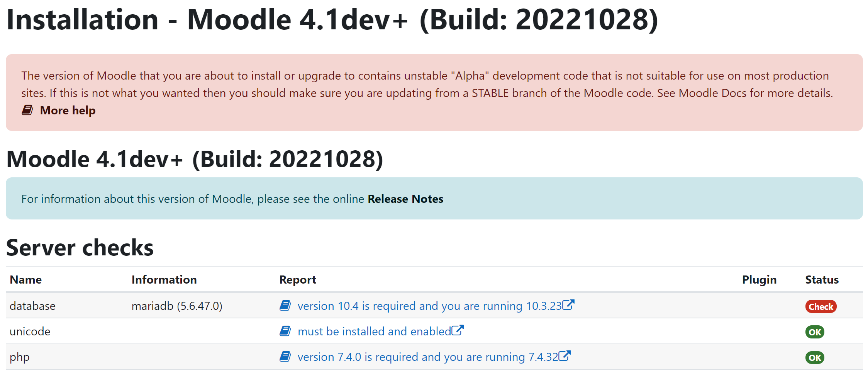
Task: Open the online Release Notes link
Action: pyautogui.click(x=405, y=199)
